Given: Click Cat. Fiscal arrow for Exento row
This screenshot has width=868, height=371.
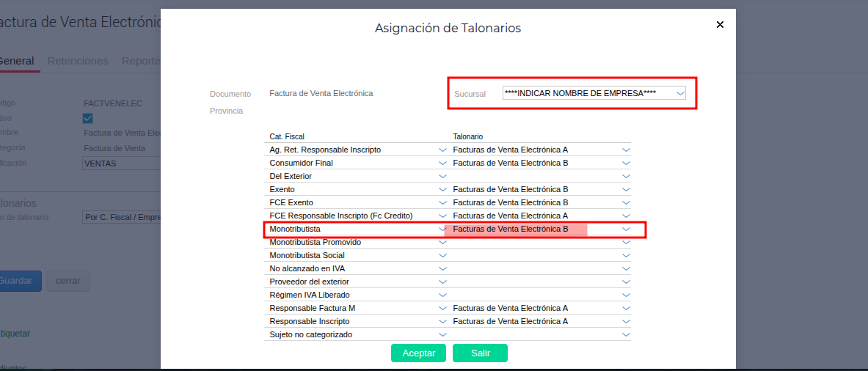Looking at the screenshot, I should click(442, 189).
